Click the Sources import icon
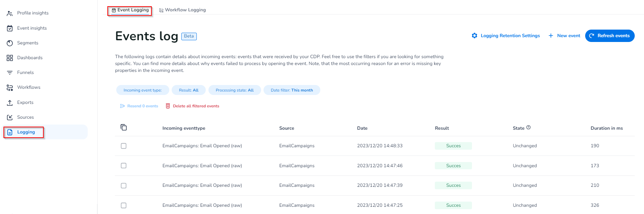This screenshot has width=644, height=214. [x=10, y=117]
